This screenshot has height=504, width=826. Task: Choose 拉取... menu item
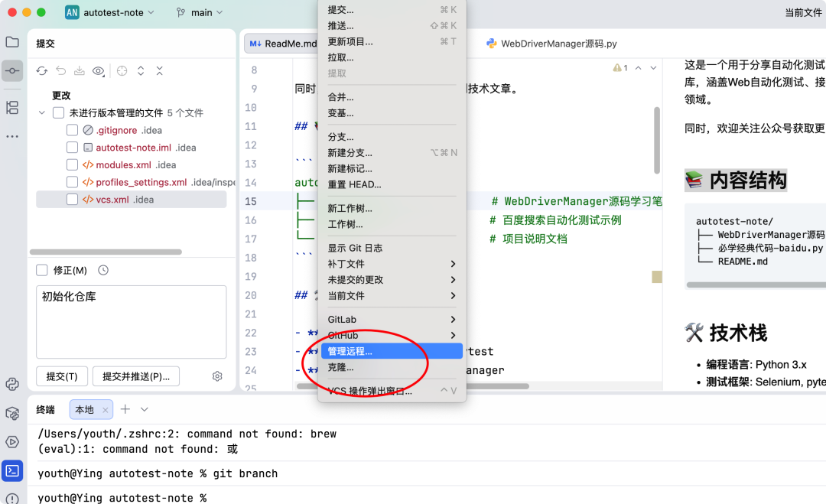[x=392, y=57]
